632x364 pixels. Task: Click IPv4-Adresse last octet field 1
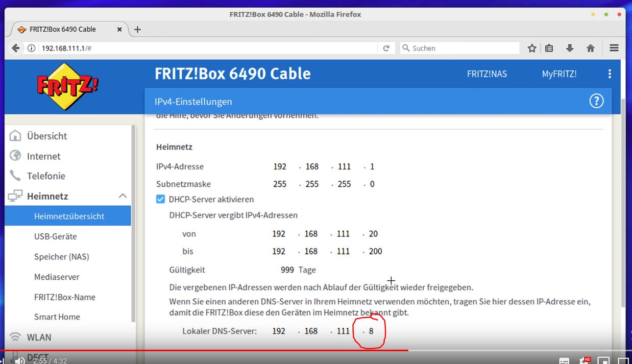point(372,166)
